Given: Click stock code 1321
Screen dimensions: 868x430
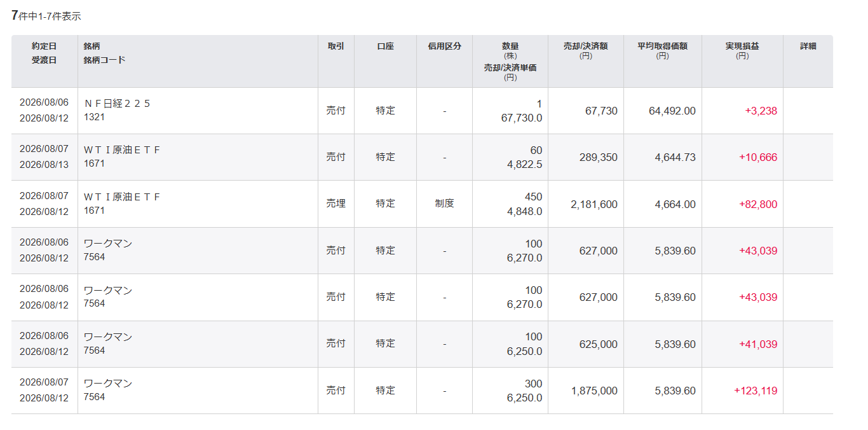Looking at the screenshot, I should point(94,117).
